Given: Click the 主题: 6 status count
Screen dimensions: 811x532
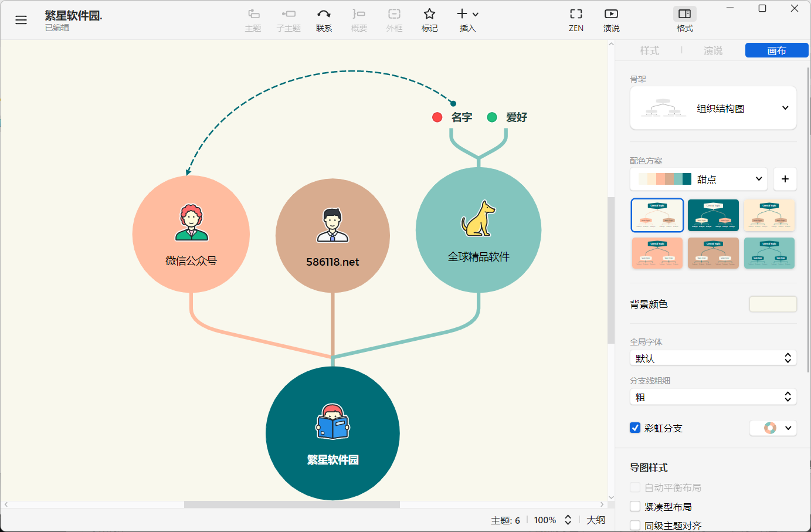Looking at the screenshot, I should 505,520.
